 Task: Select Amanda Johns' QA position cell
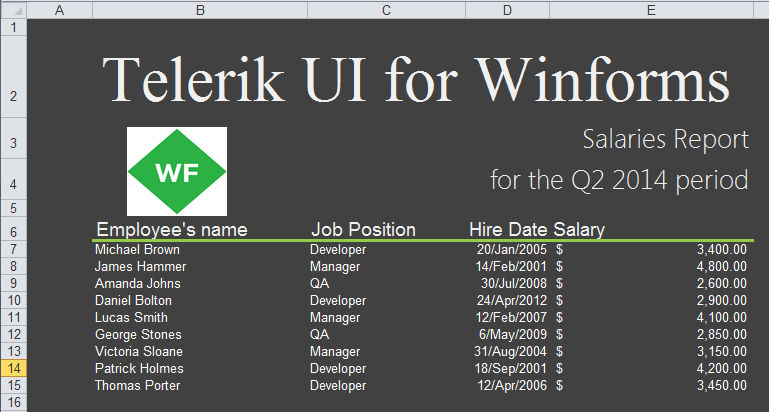320,283
